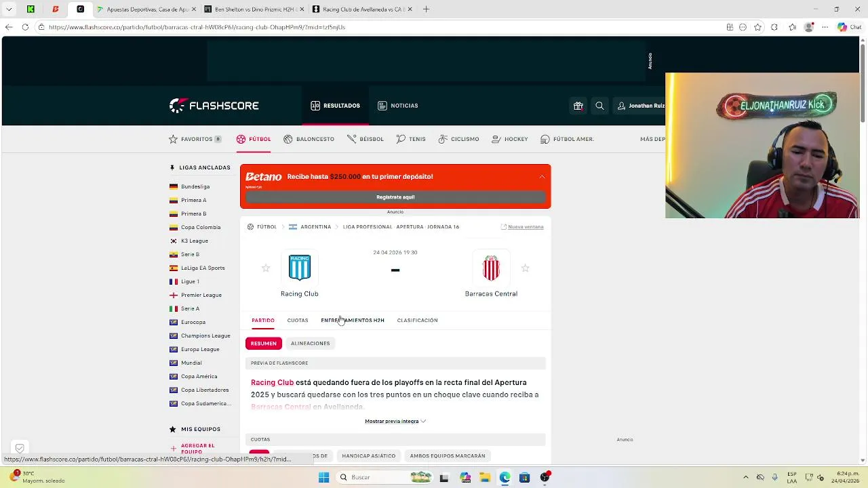Open File Explorer from taskbar
This screenshot has width=868, height=488.
(485, 477)
